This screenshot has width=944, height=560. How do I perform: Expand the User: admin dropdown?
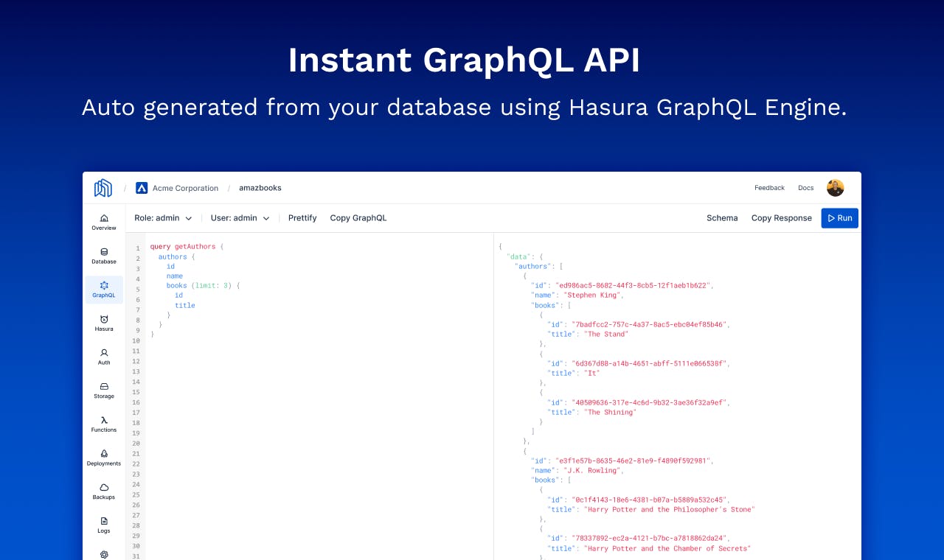(x=240, y=218)
